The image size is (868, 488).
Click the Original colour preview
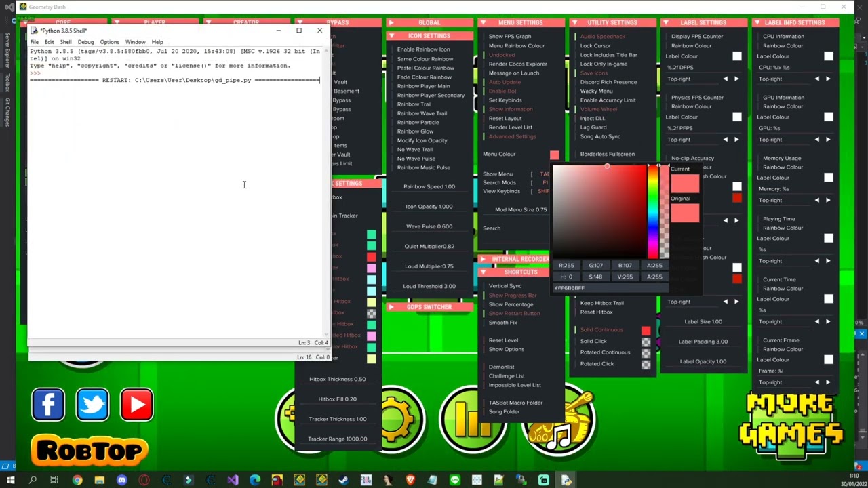(685, 213)
